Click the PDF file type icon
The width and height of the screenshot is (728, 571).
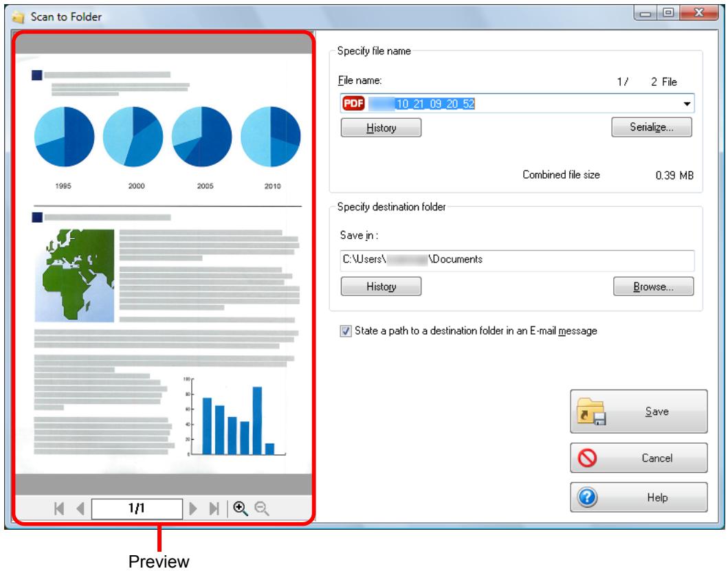[354, 103]
